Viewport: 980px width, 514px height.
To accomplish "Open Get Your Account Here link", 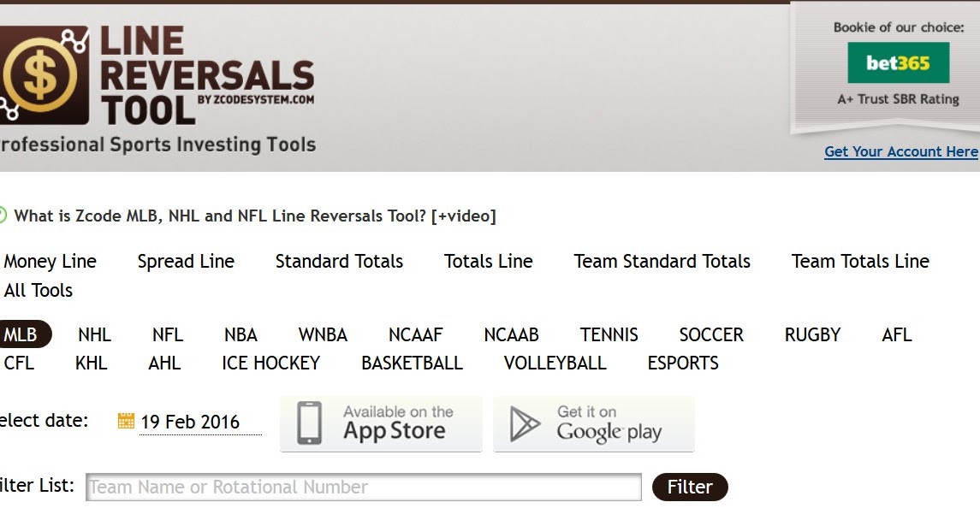I will click(x=900, y=151).
